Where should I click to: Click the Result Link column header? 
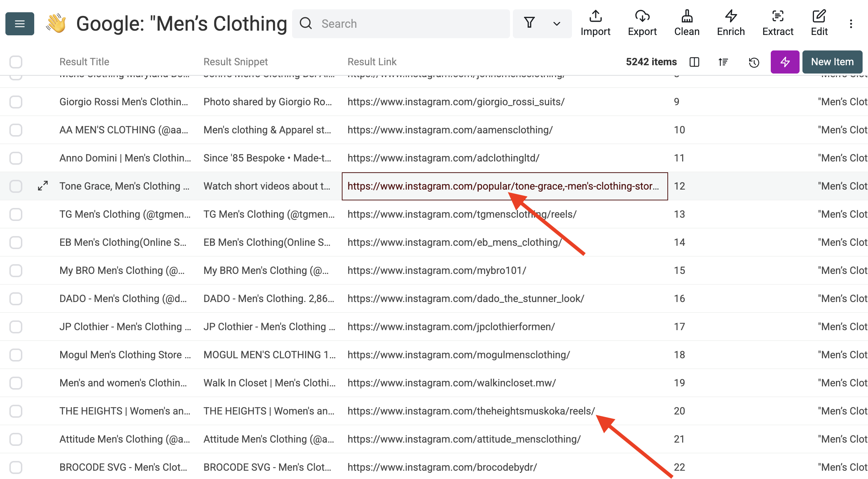pos(372,62)
